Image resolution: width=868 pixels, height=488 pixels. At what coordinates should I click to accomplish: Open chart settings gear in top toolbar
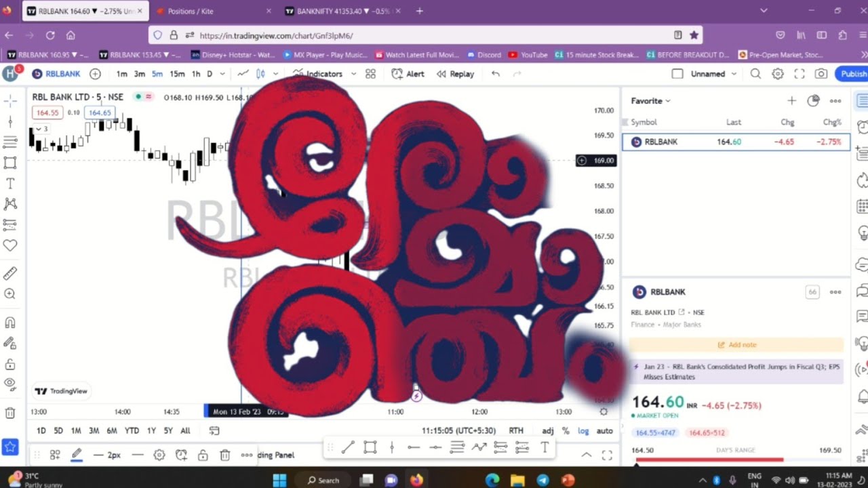(x=778, y=74)
